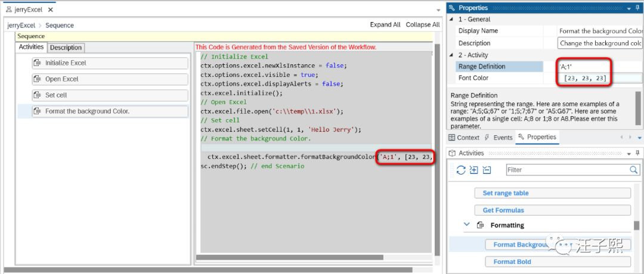The image size is (644, 274).
Task: Refresh the Activities list
Action: (461, 170)
